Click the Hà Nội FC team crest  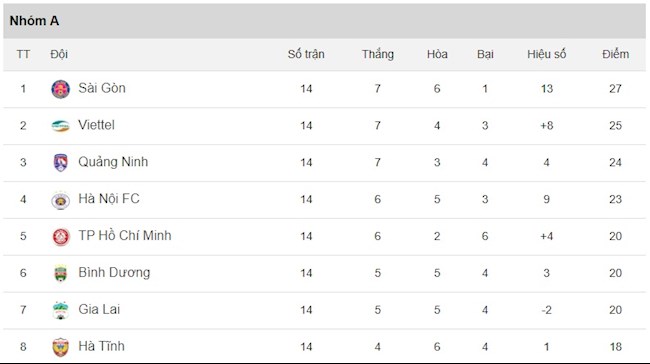tap(61, 200)
